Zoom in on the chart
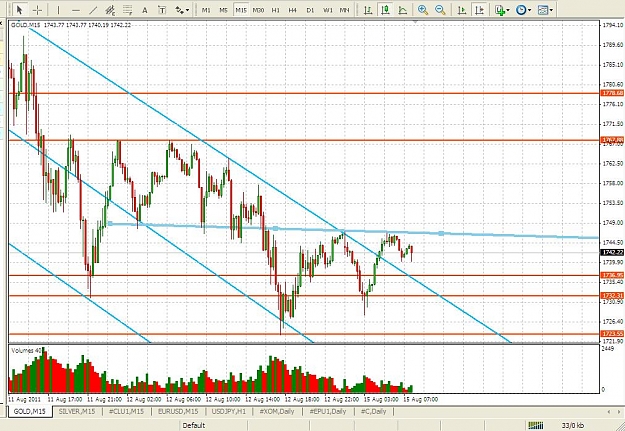 click(x=423, y=10)
